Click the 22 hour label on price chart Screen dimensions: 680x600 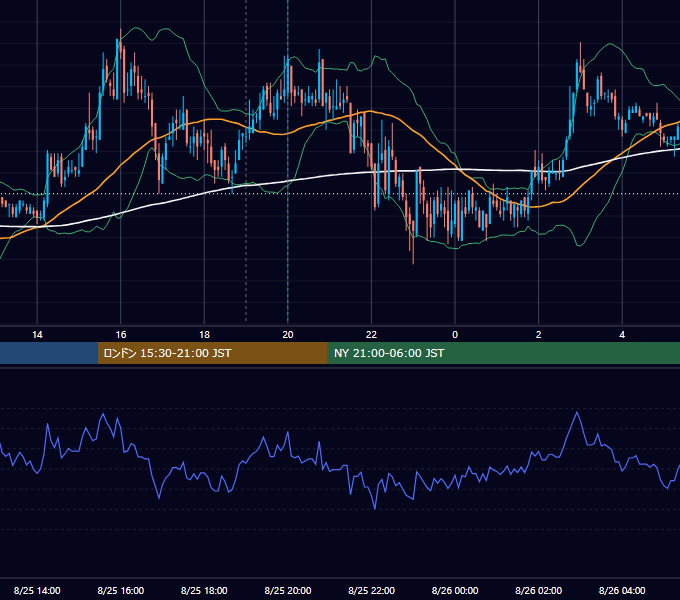(371, 335)
